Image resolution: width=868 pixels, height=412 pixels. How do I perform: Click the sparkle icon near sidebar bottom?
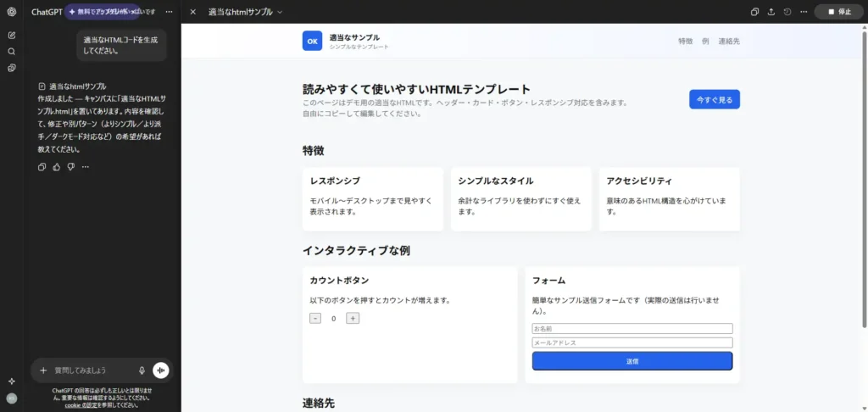[x=12, y=381]
